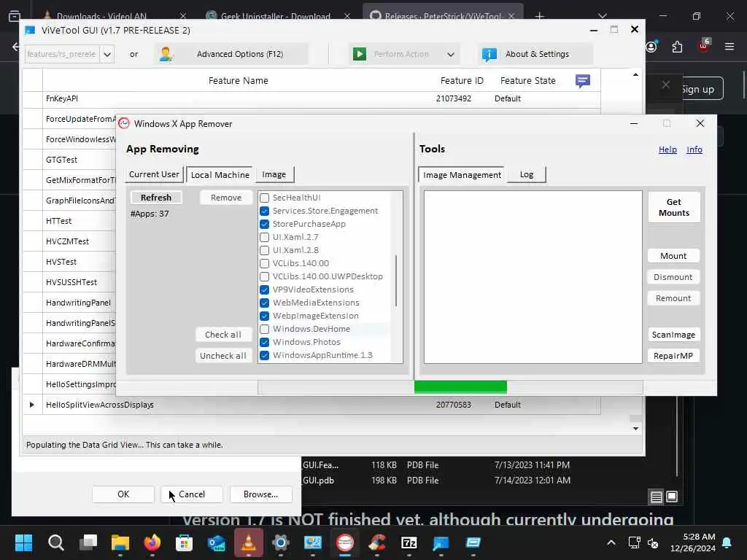Switch to Windows X App Remover taskbar icon
747x560 pixels.
[345, 542]
